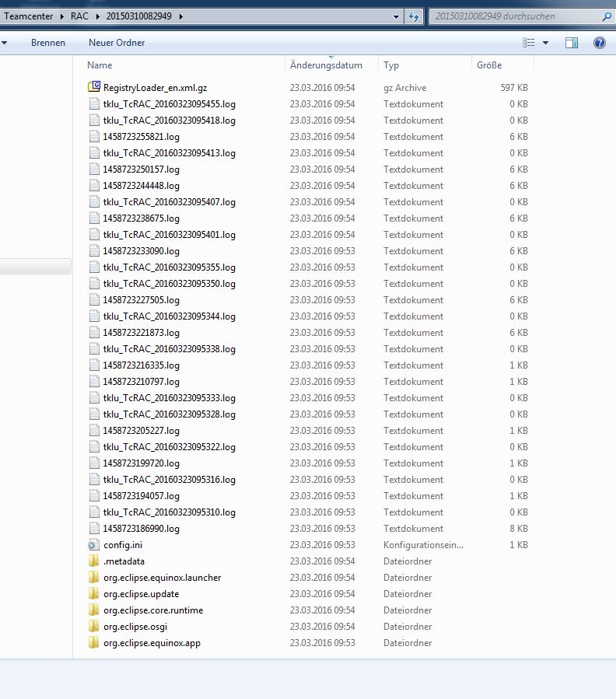The height and width of the screenshot is (699, 616).
Task: Click the 'Konfigurationsein...' type cell
Action: [423, 545]
